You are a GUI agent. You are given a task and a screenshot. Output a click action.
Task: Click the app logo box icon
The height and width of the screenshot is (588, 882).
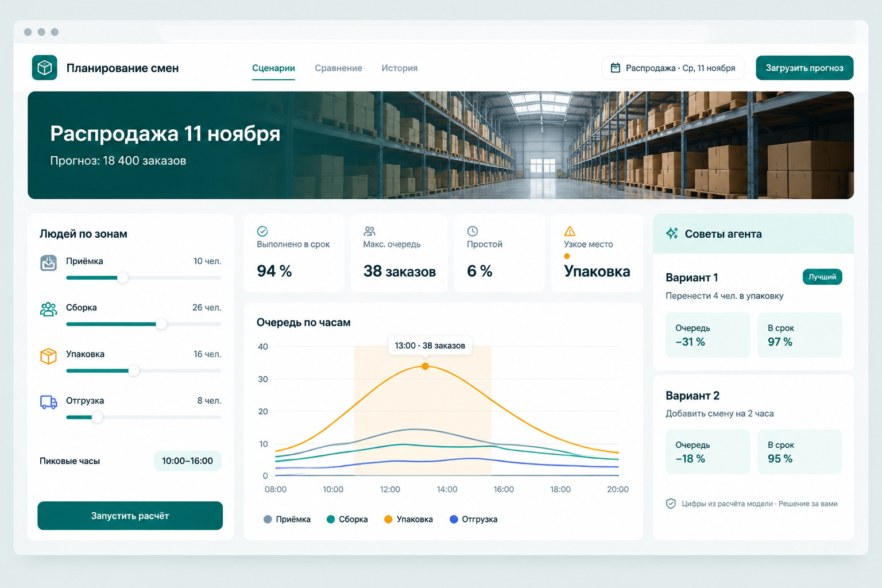pyautogui.click(x=44, y=68)
